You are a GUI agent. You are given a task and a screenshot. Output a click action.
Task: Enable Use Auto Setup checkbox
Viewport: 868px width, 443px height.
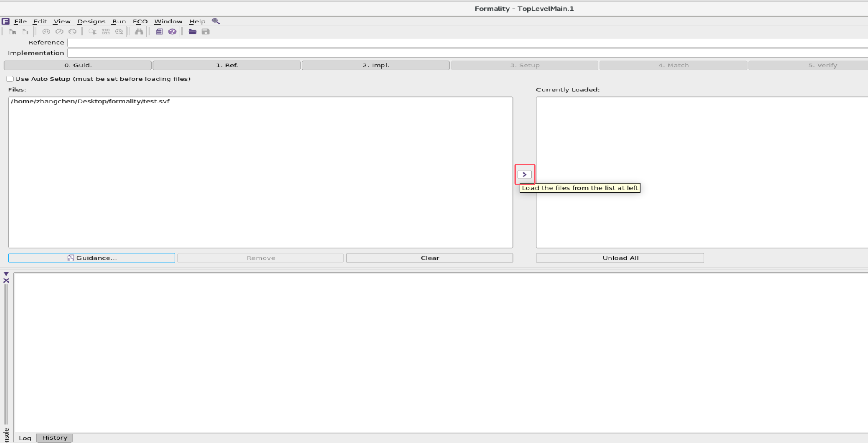[9, 79]
